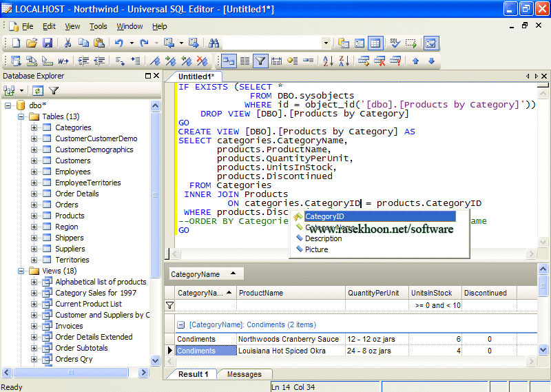Toggle the SQL editor pane button
The height and width of the screenshot is (392, 551).
point(359,43)
